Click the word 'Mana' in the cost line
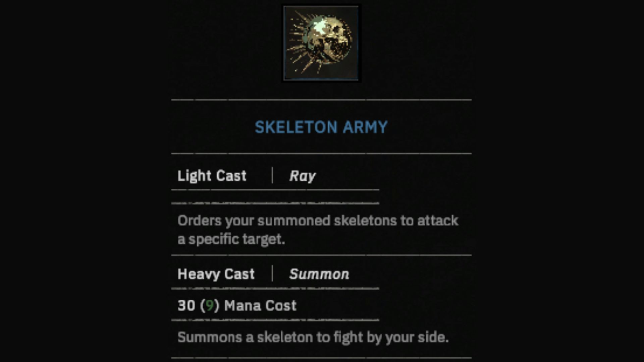 [x=241, y=306]
